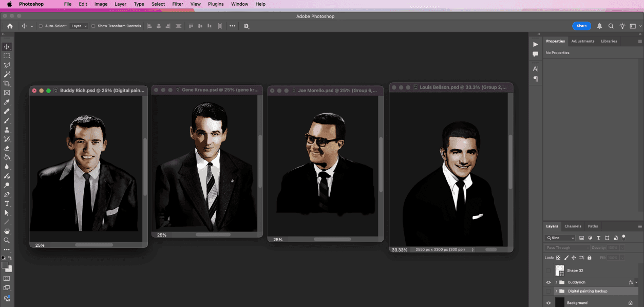Enable the Auto-Select checkbox

[x=41, y=26]
